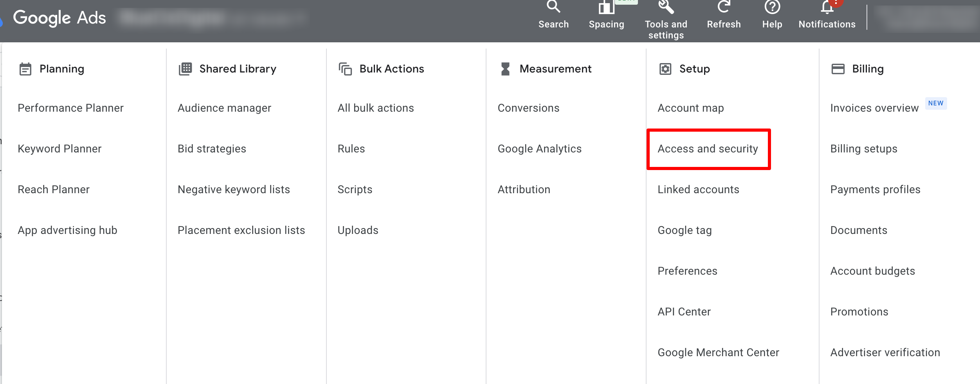Open Promotions under Billing
The width and height of the screenshot is (980, 384).
pyautogui.click(x=859, y=312)
